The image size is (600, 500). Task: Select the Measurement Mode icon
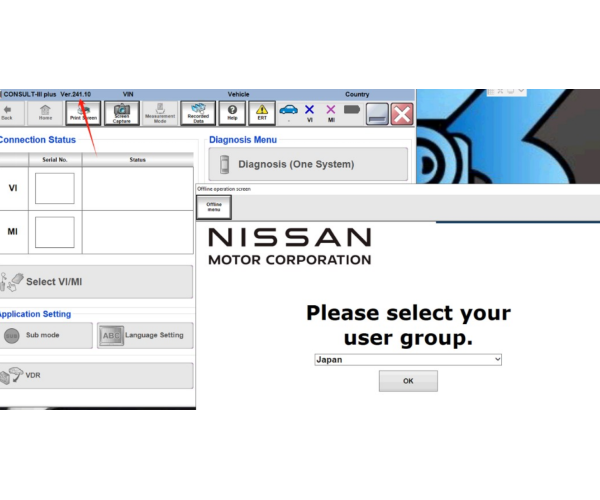[x=160, y=113]
